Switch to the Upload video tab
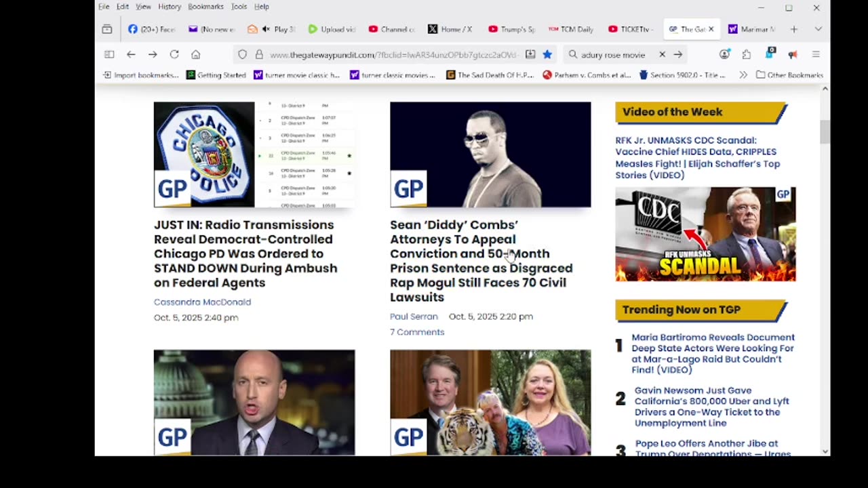 pos(332,29)
